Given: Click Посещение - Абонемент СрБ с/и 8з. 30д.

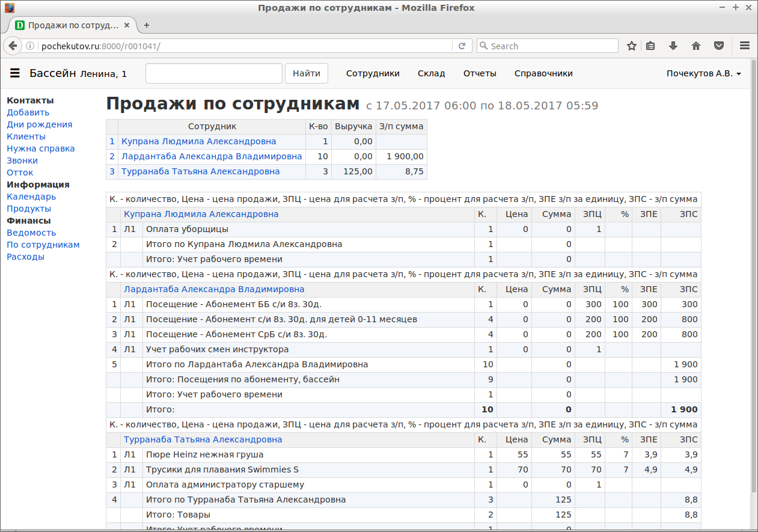Looking at the screenshot, I should pos(236,334).
